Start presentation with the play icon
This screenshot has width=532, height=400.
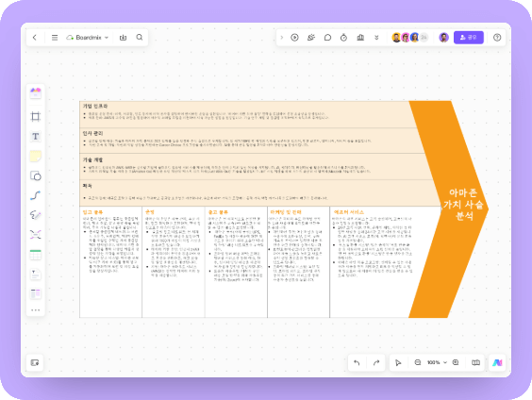pos(294,38)
